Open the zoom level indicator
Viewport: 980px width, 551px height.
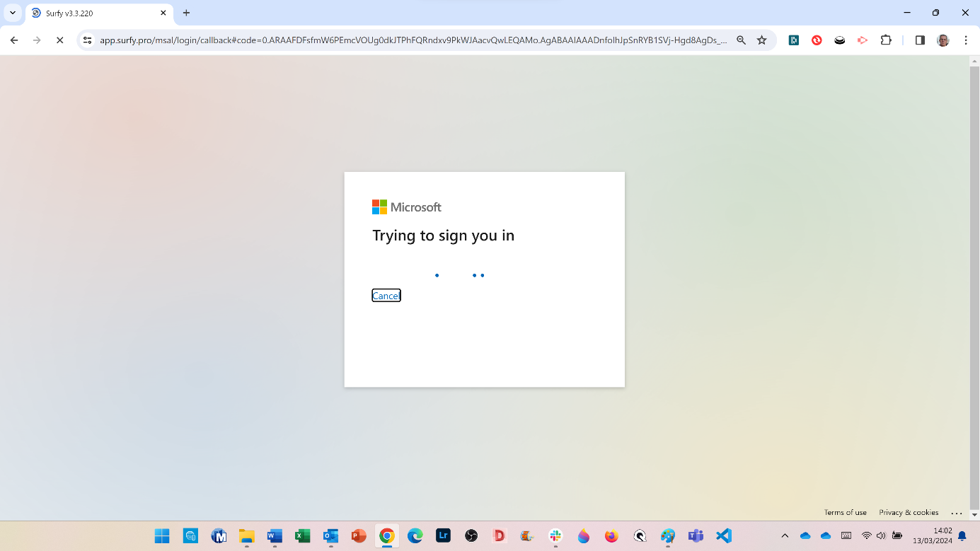click(x=741, y=40)
